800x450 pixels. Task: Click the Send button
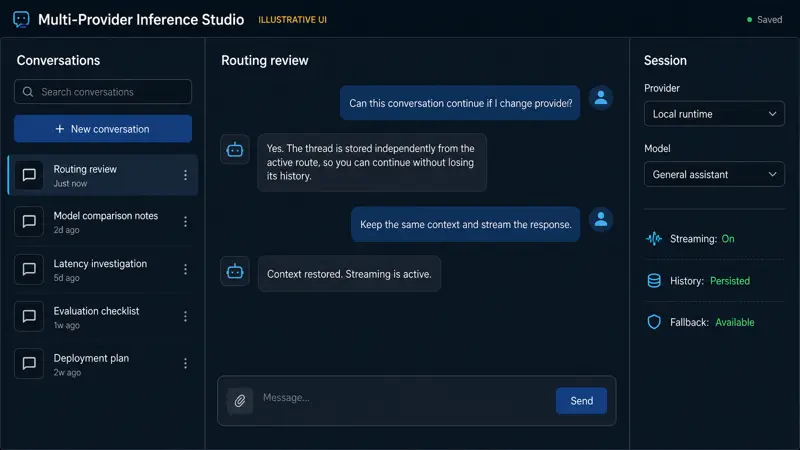tap(581, 401)
